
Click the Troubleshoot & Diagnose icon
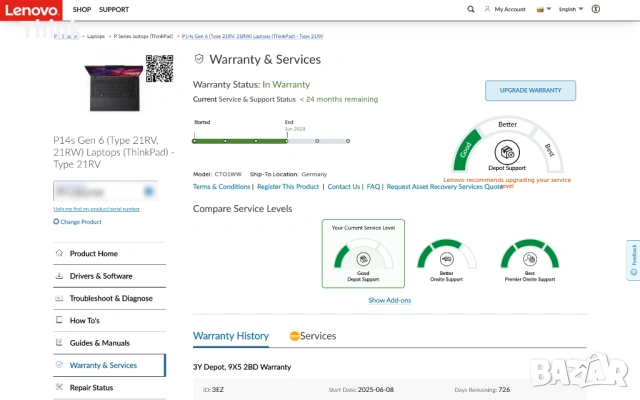tap(59, 298)
